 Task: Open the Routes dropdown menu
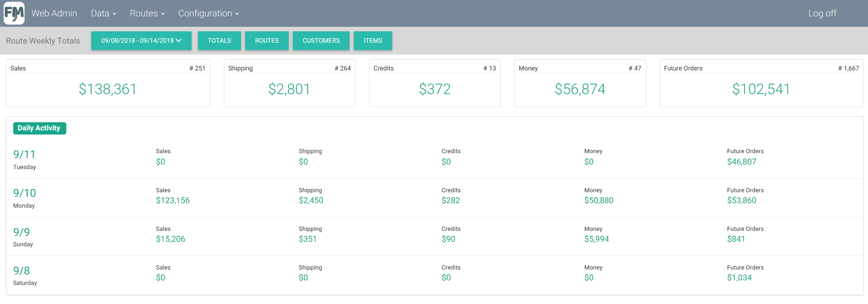pyautogui.click(x=147, y=13)
